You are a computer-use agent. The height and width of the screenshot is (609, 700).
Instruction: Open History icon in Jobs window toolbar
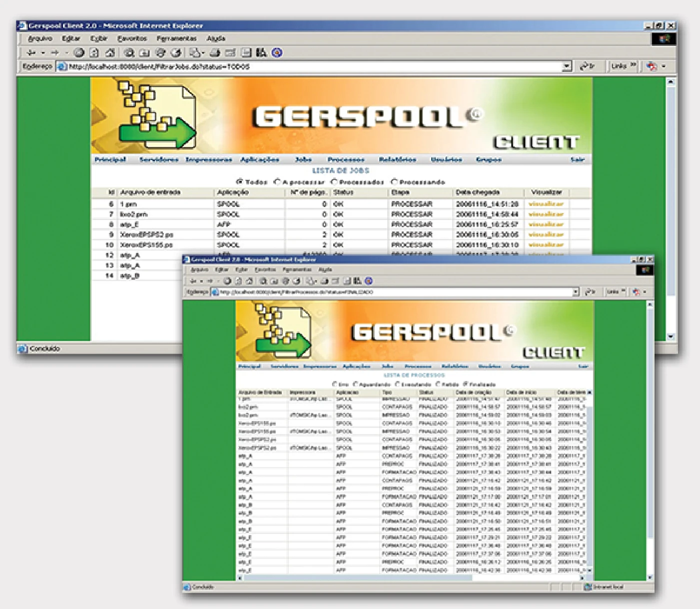[x=176, y=52]
